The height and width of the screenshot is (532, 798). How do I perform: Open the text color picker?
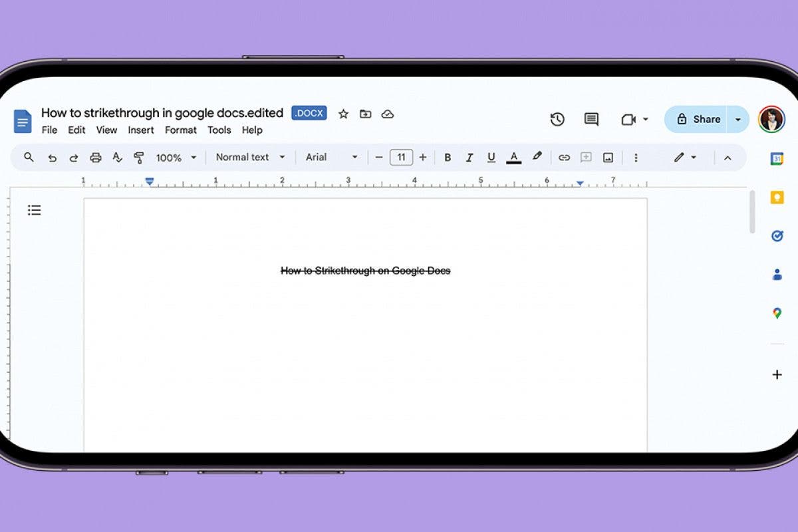pyautogui.click(x=513, y=158)
